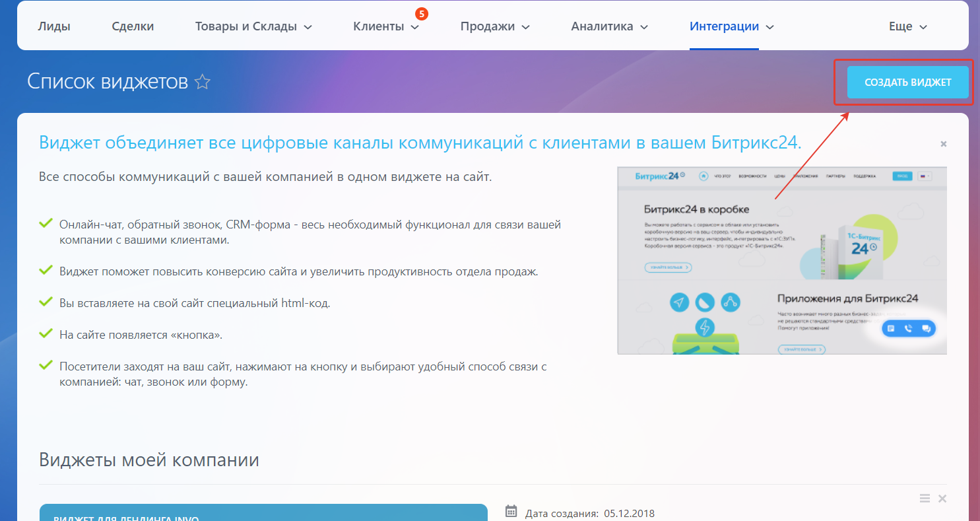Open the Еще menu
Screen dimensions: 980x521
coord(900,26)
